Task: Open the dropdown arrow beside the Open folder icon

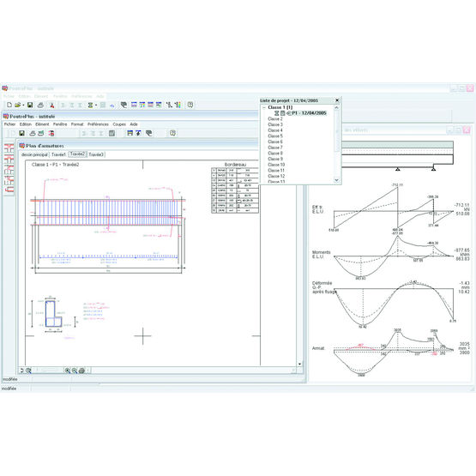Action: pyautogui.click(x=23, y=105)
